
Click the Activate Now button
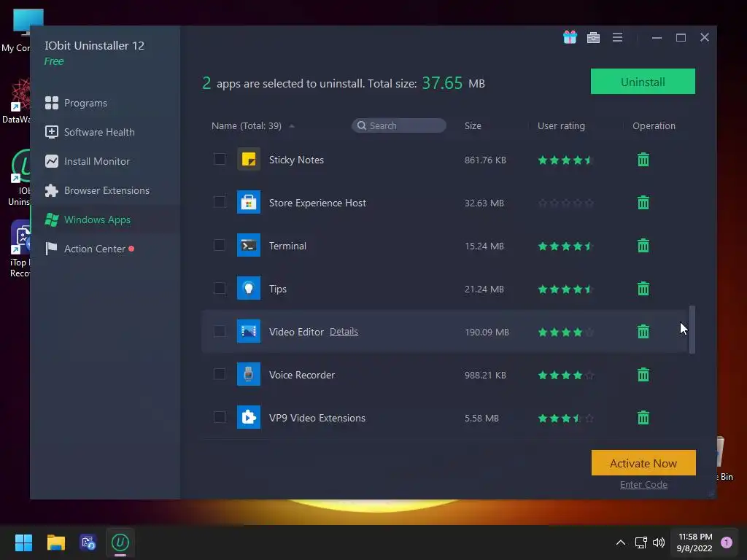pyautogui.click(x=643, y=463)
